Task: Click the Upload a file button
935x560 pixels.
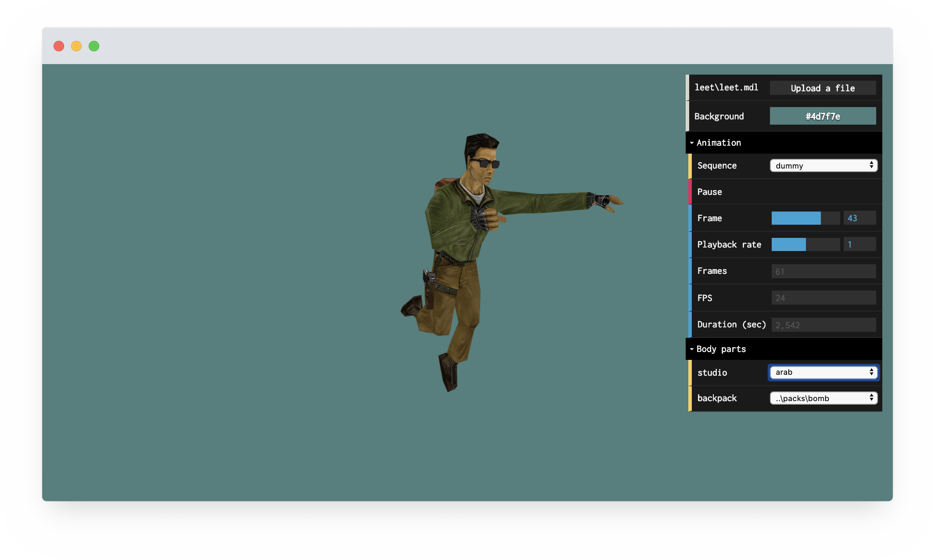Action: point(823,88)
